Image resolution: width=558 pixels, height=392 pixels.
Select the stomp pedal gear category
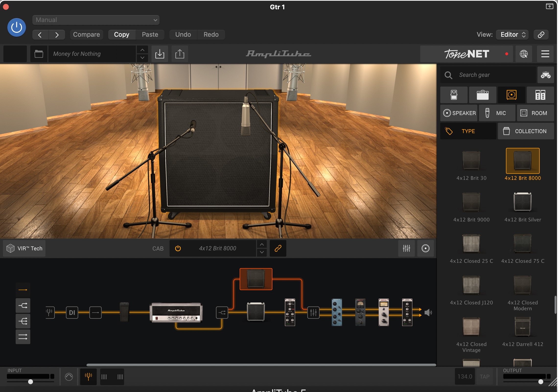coord(454,95)
